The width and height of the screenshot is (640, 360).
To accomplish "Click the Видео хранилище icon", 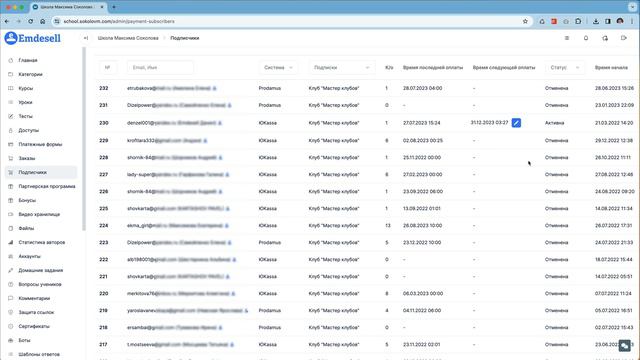I will [x=11, y=214].
